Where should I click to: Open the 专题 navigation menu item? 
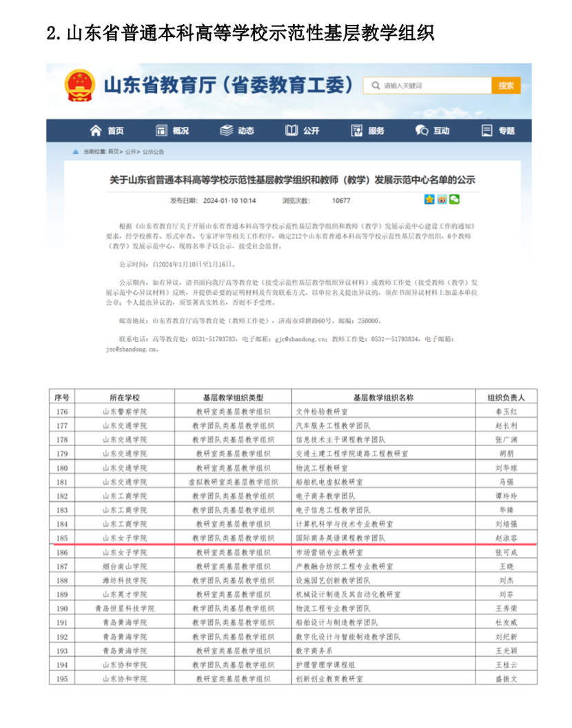[498, 131]
